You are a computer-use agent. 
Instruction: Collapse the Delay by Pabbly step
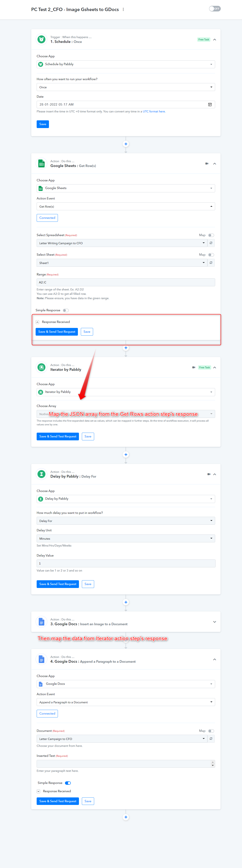pyautogui.click(x=215, y=474)
